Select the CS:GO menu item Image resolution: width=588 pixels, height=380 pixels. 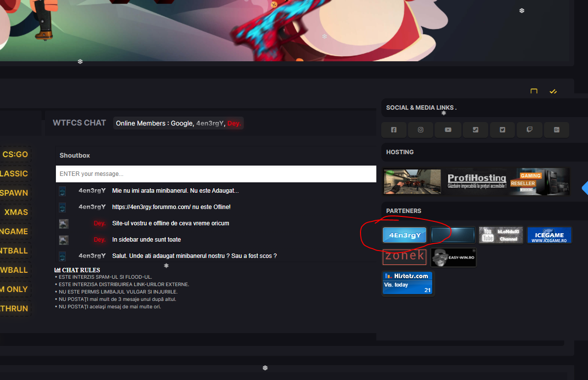[x=15, y=155]
